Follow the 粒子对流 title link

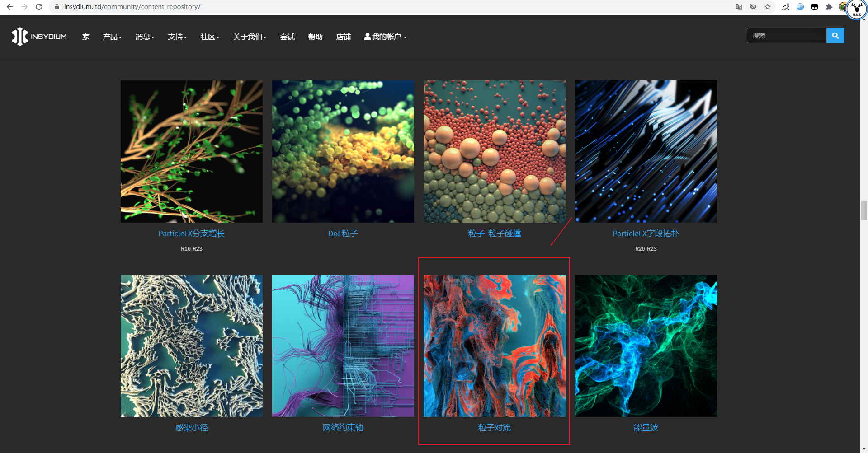pos(495,428)
